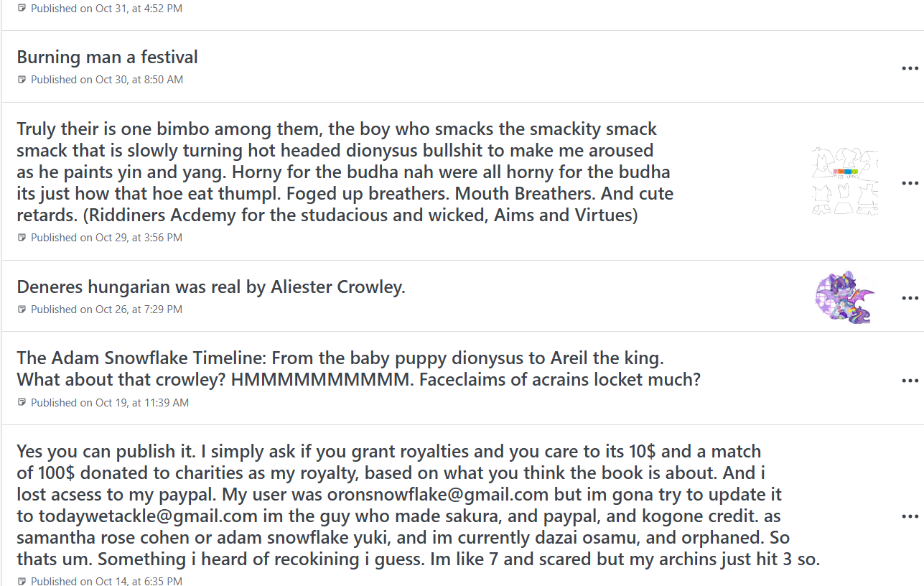Click published icon beside Oct 30 date
The width and height of the screenshot is (924, 586).
coord(22,80)
